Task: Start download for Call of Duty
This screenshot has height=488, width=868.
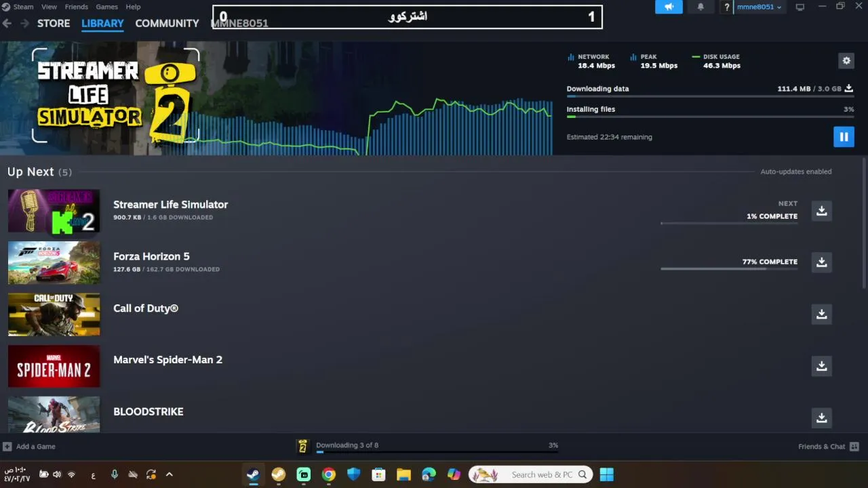Action: 821,314
